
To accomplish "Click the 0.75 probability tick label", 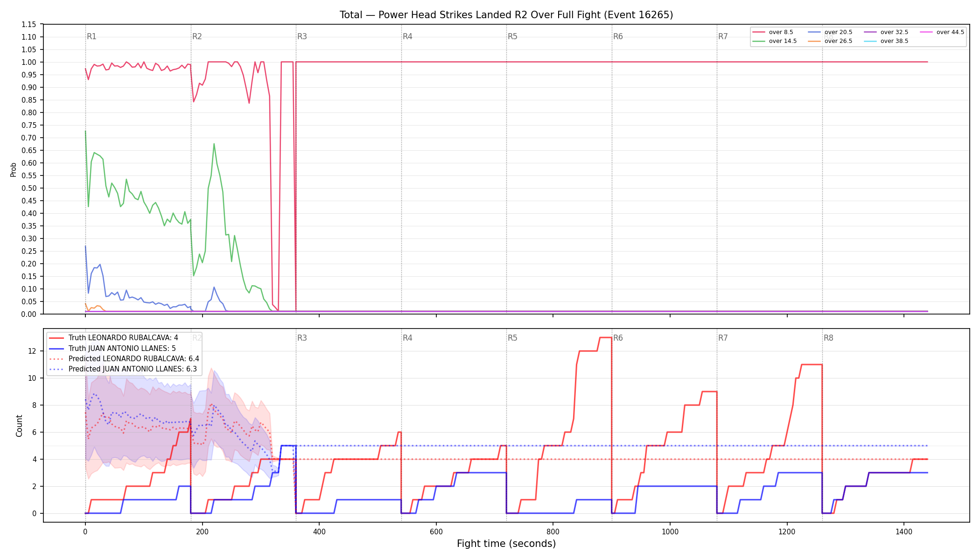I will pos(29,126).
